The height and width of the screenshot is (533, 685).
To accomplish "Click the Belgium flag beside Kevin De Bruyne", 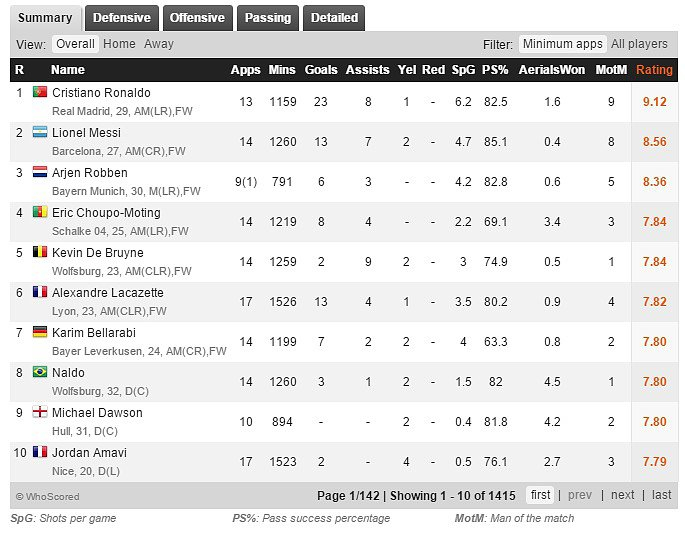I will 40,252.
